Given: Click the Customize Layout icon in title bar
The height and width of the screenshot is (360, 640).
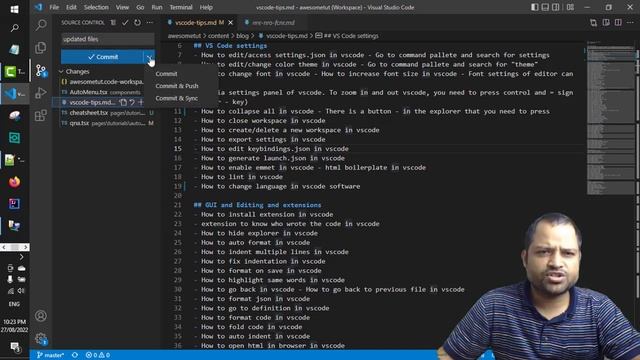Looking at the screenshot, I should (x=571, y=7).
